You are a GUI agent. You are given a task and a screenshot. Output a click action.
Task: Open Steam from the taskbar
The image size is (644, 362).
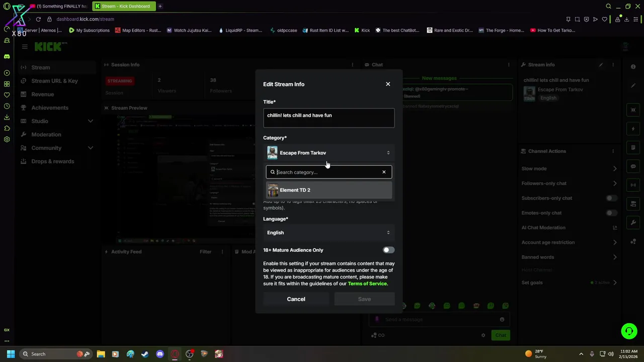coord(145,354)
